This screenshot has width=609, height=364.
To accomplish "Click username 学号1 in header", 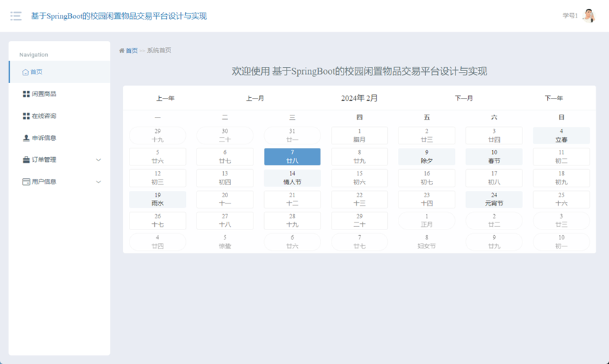I will pos(570,16).
